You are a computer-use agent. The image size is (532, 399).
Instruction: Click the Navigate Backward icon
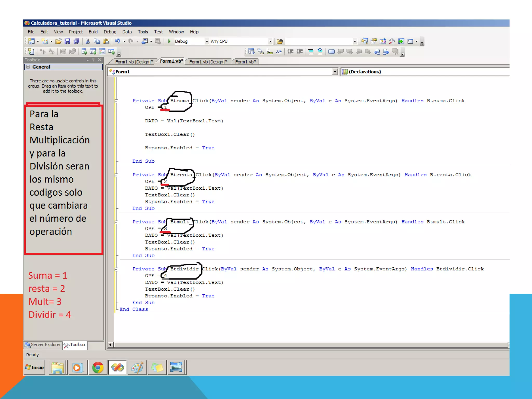click(145, 41)
